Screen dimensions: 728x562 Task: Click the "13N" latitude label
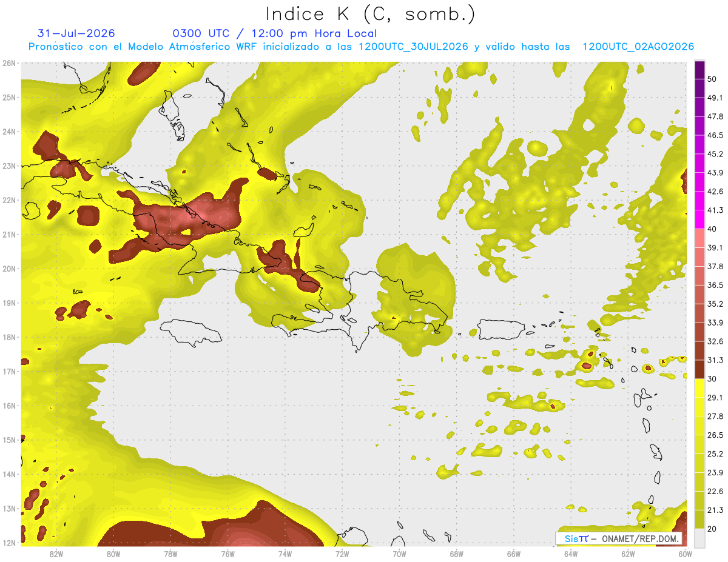click(x=8, y=508)
